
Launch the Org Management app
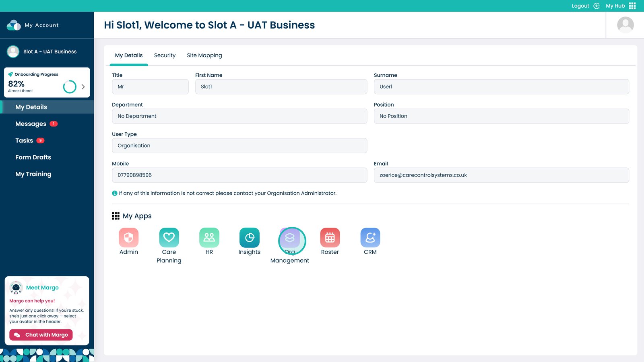[x=290, y=239]
